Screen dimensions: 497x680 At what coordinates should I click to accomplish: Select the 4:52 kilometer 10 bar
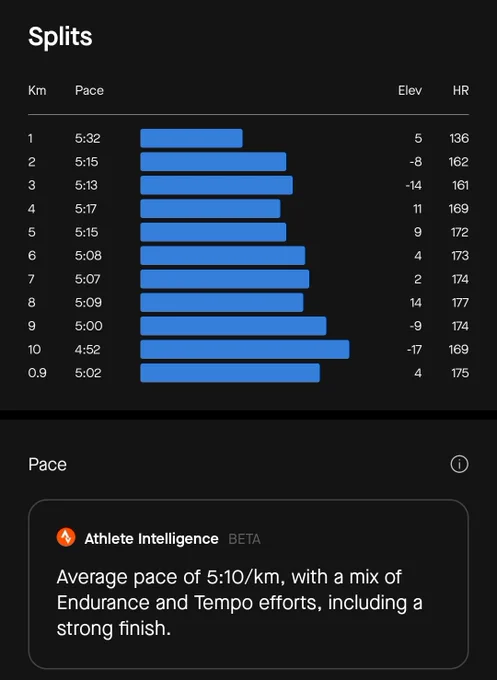click(x=245, y=350)
